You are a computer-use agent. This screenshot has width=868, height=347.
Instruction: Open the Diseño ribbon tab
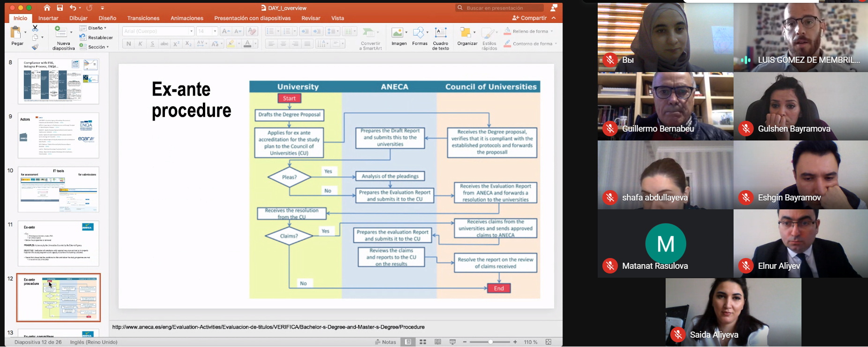(x=107, y=18)
